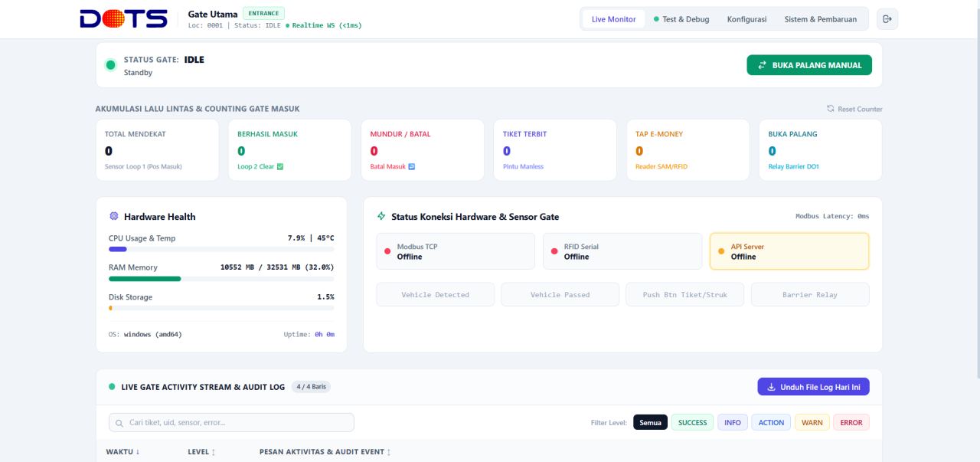Screen dimensions: 980x462
Task: Sort log by LEVEL column arrow
Action: [x=213, y=452]
